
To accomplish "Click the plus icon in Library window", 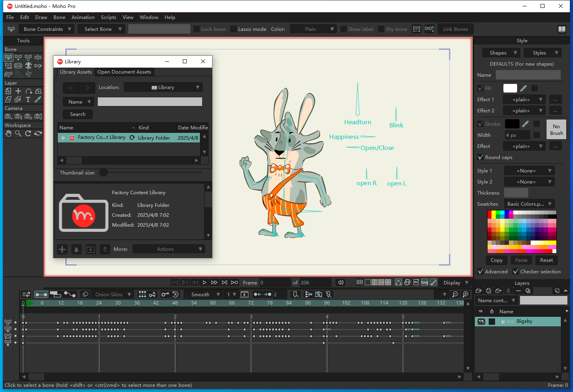I will (x=62, y=249).
